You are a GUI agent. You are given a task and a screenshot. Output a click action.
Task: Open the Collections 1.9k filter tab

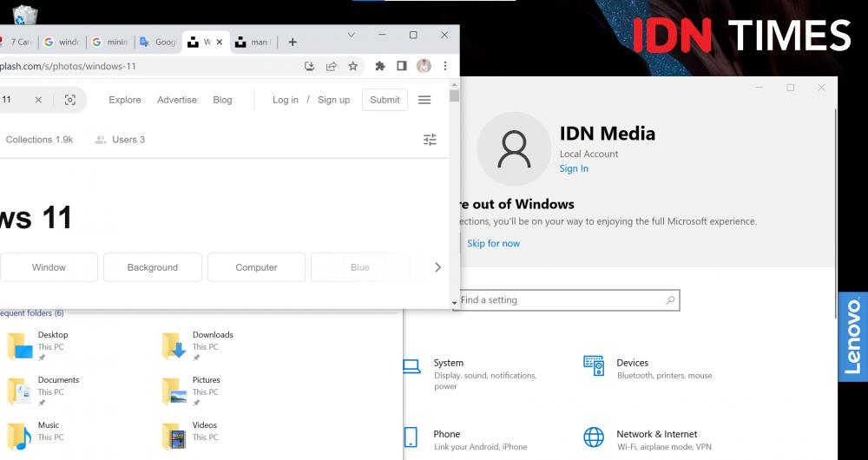point(39,140)
